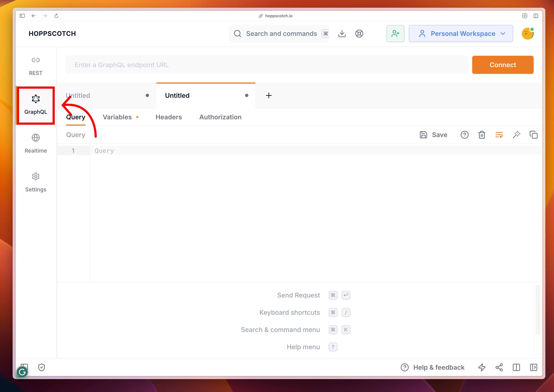Switch to the Variables tab
Image resolution: width=554 pixels, height=392 pixels.
(120, 117)
